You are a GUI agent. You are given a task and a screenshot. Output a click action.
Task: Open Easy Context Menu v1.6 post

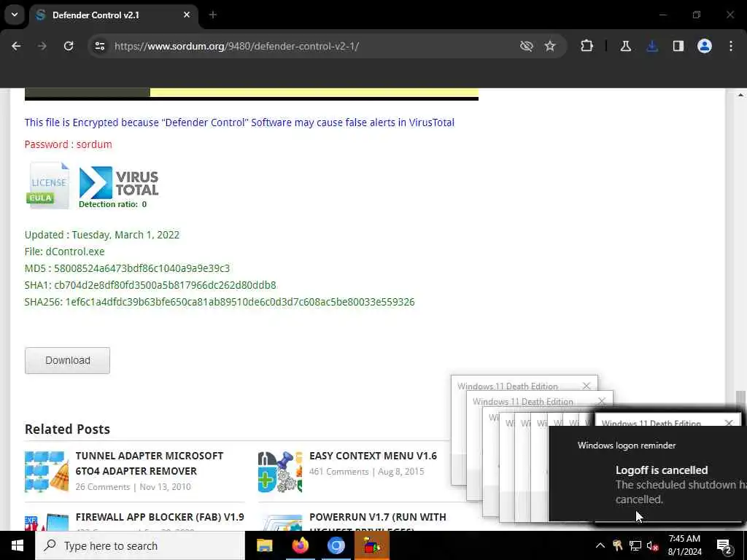(x=373, y=456)
